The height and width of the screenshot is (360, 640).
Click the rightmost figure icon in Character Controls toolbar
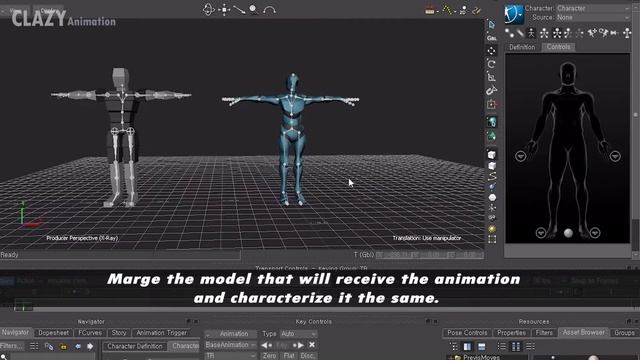point(627,33)
